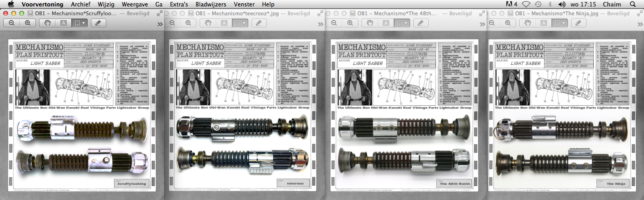Expand toolbar overflow chevron in 48th Ronin window
The width and height of the screenshot is (644, 200).
482,24
